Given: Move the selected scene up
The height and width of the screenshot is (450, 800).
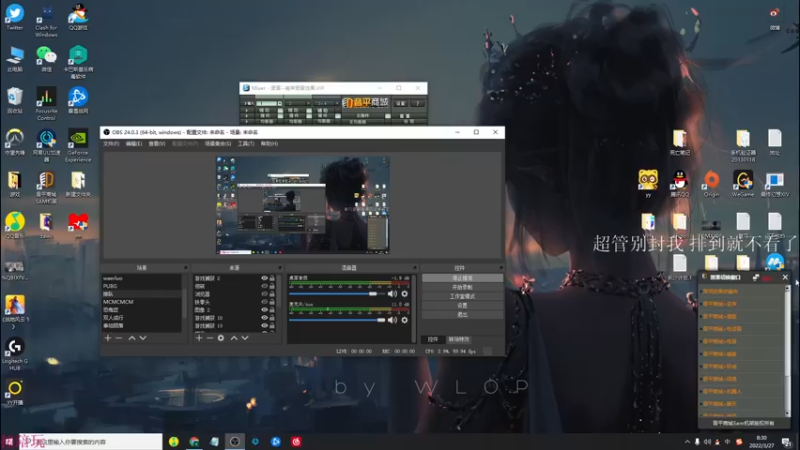Looking at the screenshot, I should (x=132, y=338).
